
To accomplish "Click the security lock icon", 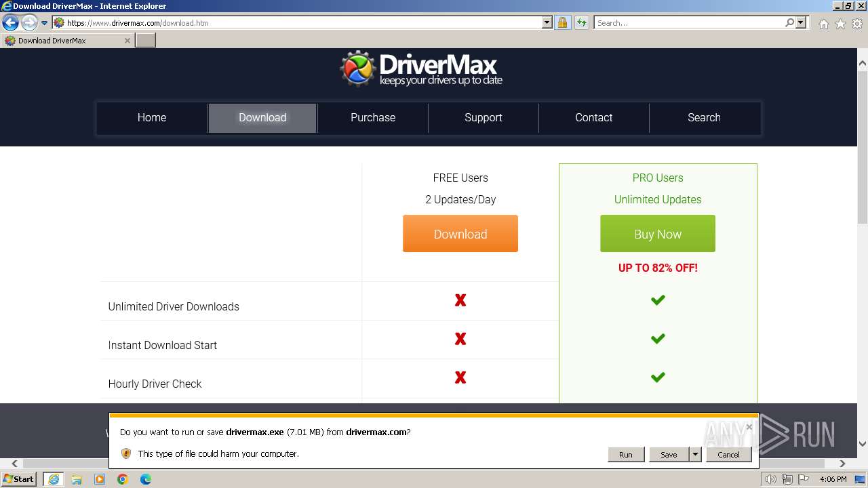I will point(562,22).
